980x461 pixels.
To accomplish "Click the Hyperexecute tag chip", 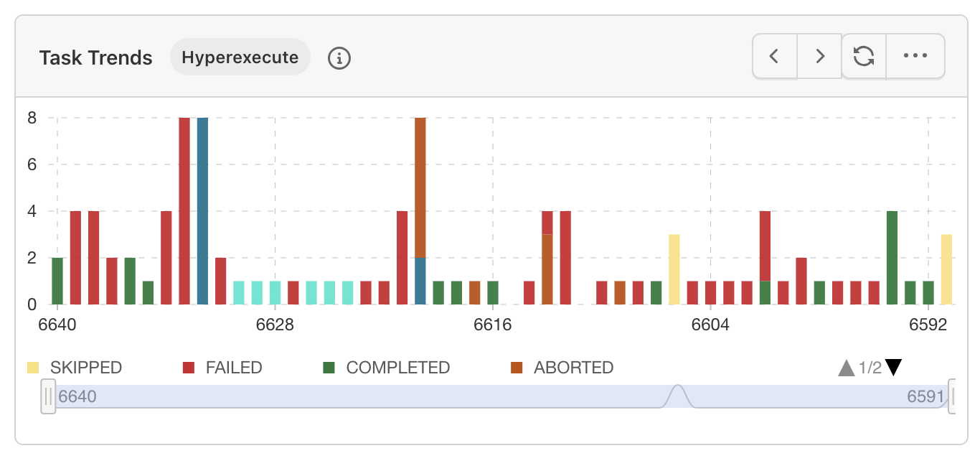I will click(240, 57).
